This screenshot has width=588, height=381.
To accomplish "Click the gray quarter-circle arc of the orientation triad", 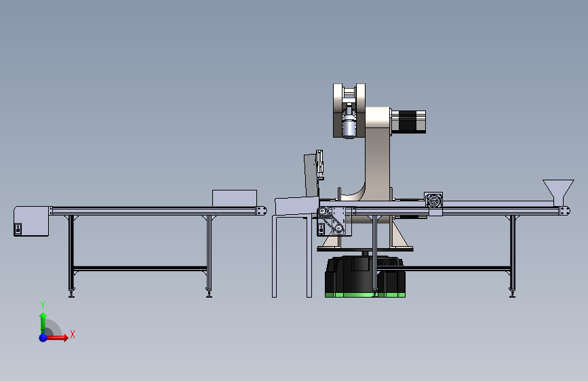I will tap(54, 327).
